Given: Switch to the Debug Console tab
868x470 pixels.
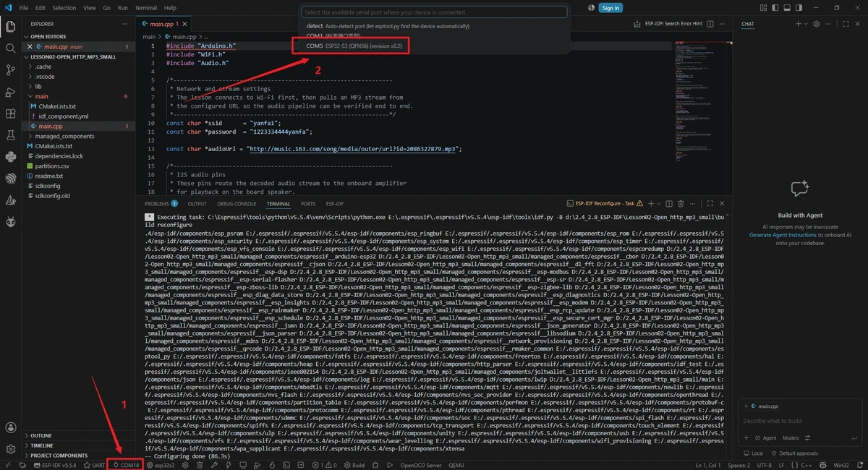Looking at the screenshot, I should pyautogui.click(x=236, y=204).
